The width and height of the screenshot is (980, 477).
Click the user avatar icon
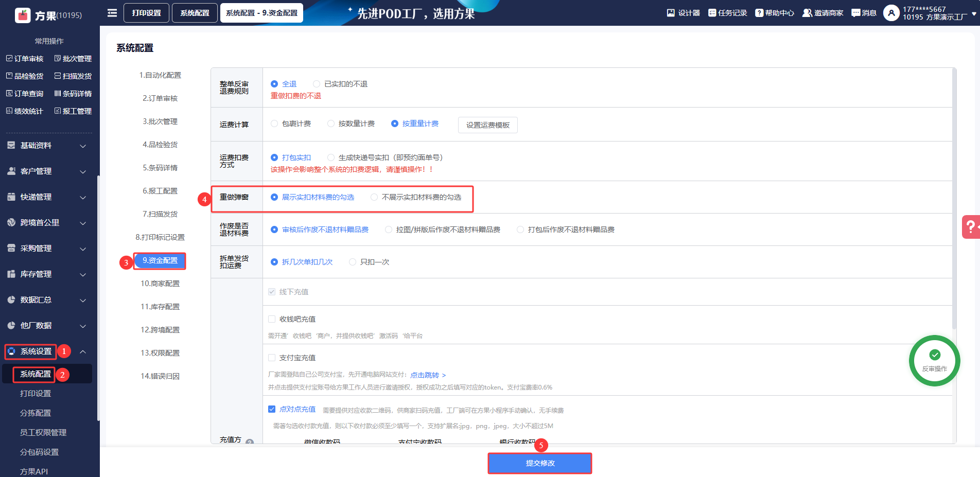pyautogui.click(x=891, y=13)
